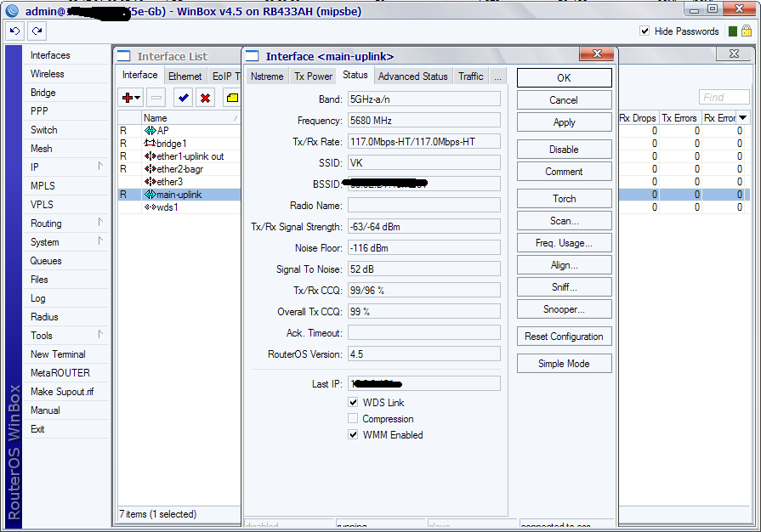Expand the Tools submenu arrow
Viewport: 761px width, 532px height.
click(x=100, y=335)
